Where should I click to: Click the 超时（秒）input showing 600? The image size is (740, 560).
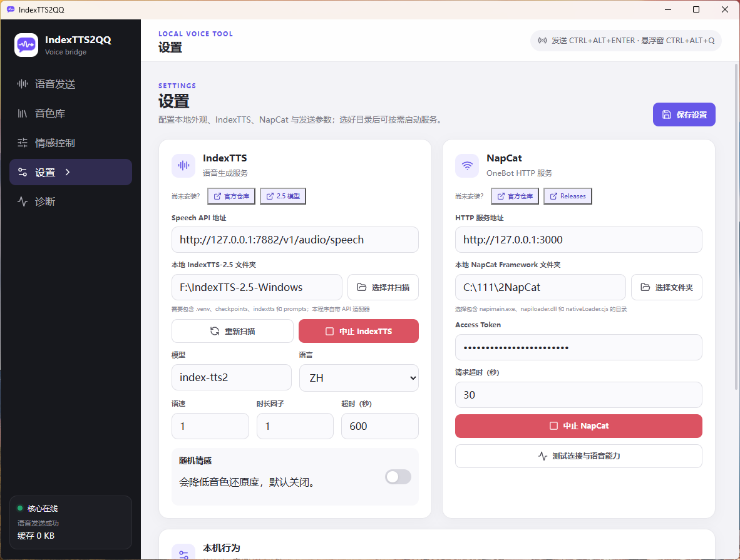(x=380, y=426)
